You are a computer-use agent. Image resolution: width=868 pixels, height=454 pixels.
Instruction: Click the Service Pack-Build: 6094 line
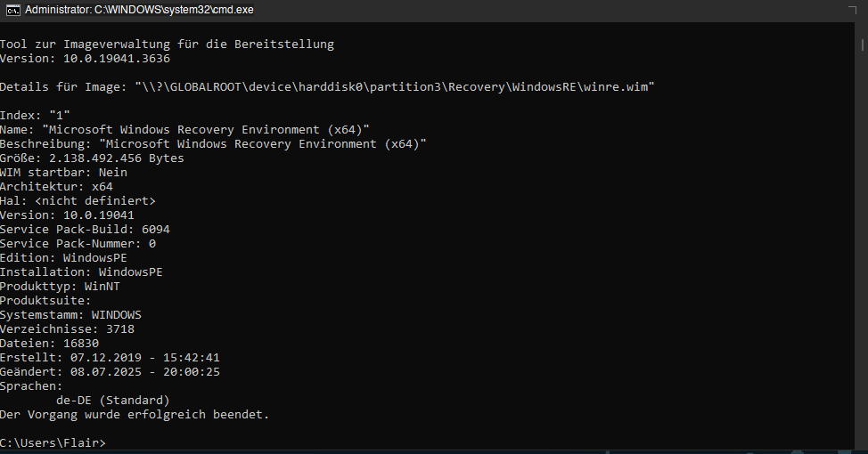(x=85, y=230)
